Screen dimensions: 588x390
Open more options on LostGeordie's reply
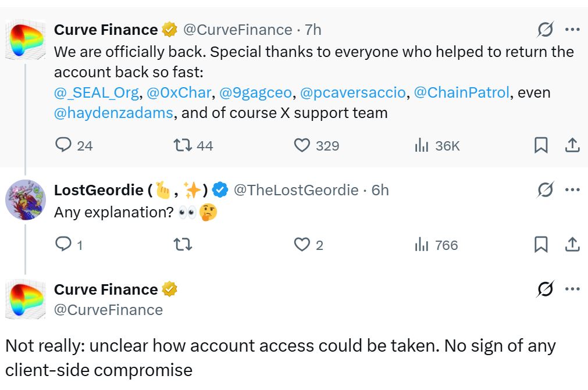573,188
